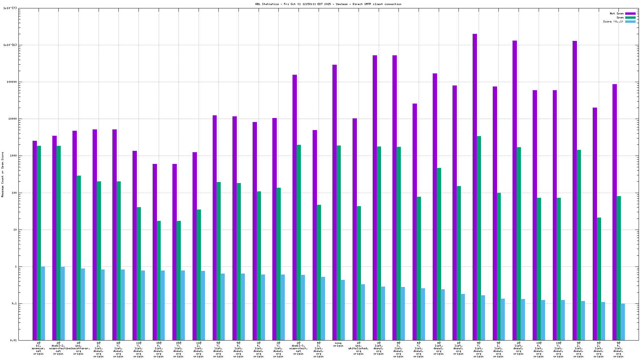The height and width of the screenshot is (362, 644).
Task: Select the dnsbl-2.uceprotect.net axis label
Action: click(x=58, y=348)
